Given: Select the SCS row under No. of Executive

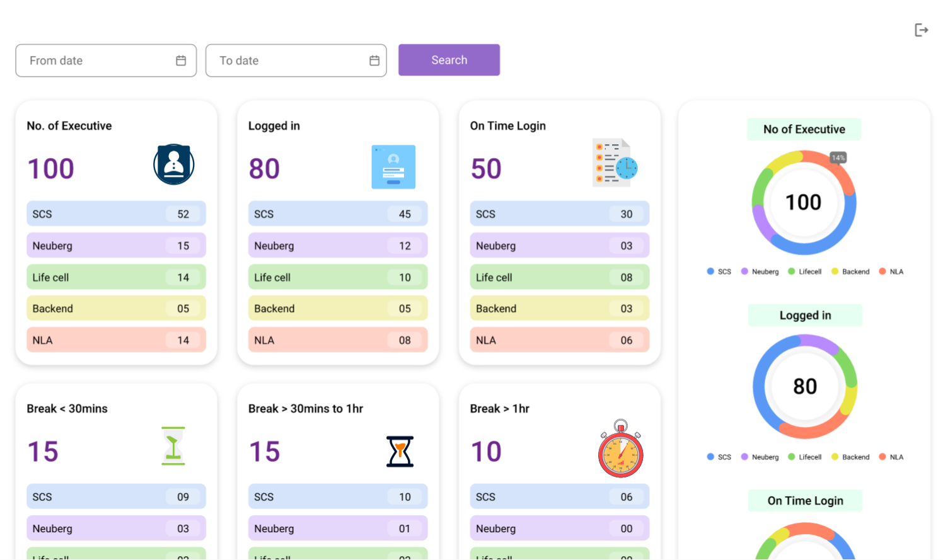Looking at the screenshot, I should 116,214.
